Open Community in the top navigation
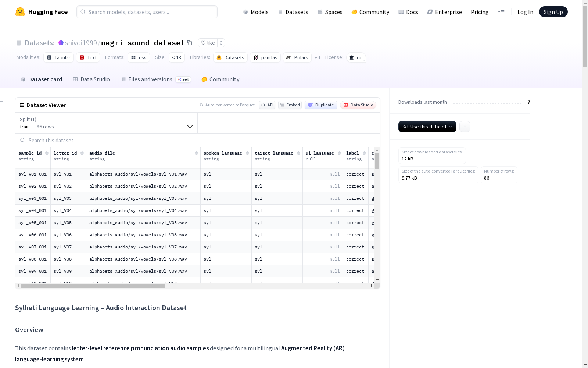This screenshot has width=588, height=368. 370,12
